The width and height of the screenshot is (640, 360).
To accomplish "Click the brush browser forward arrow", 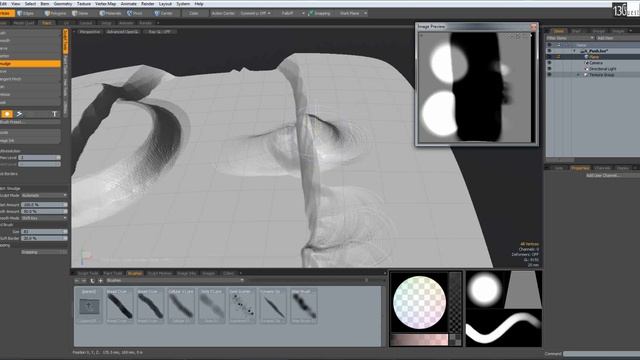I will tap(84, 281).
